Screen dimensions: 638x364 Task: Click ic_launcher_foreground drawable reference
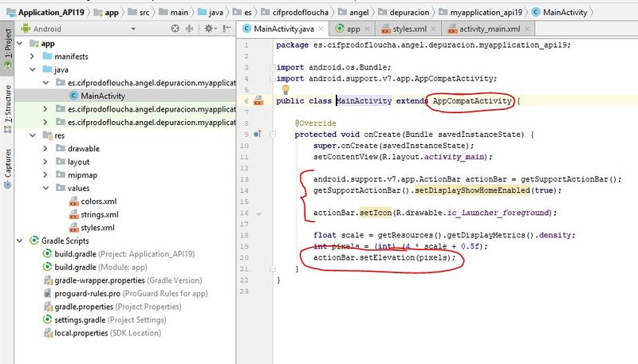coord(498,213)
